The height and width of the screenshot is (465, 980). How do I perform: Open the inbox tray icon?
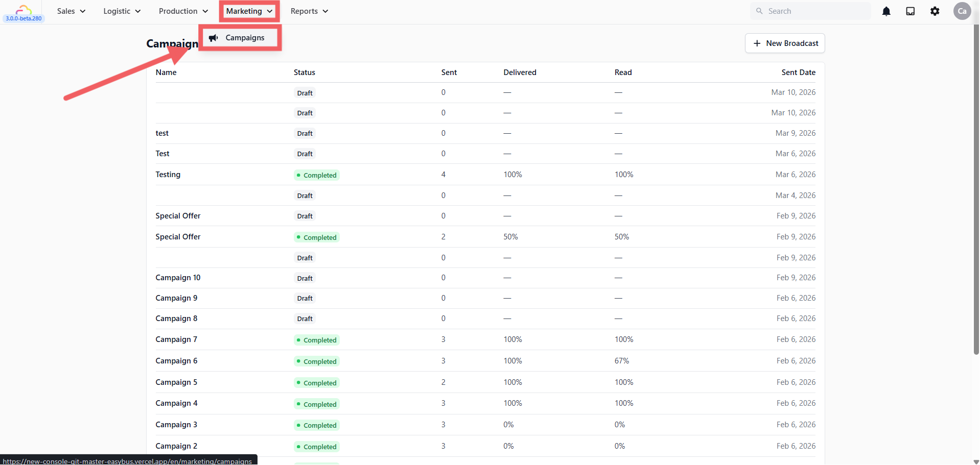(911, 11)
